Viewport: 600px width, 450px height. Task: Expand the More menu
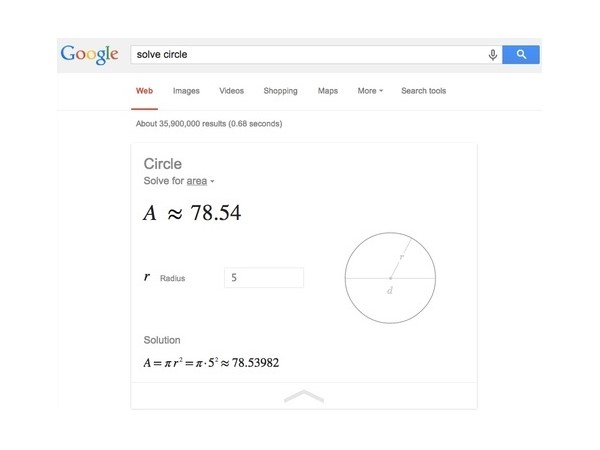(x=370, y=91)
